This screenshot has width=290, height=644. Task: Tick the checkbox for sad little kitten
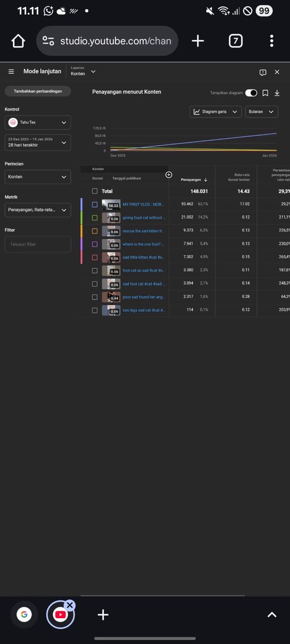click(95, 257)
